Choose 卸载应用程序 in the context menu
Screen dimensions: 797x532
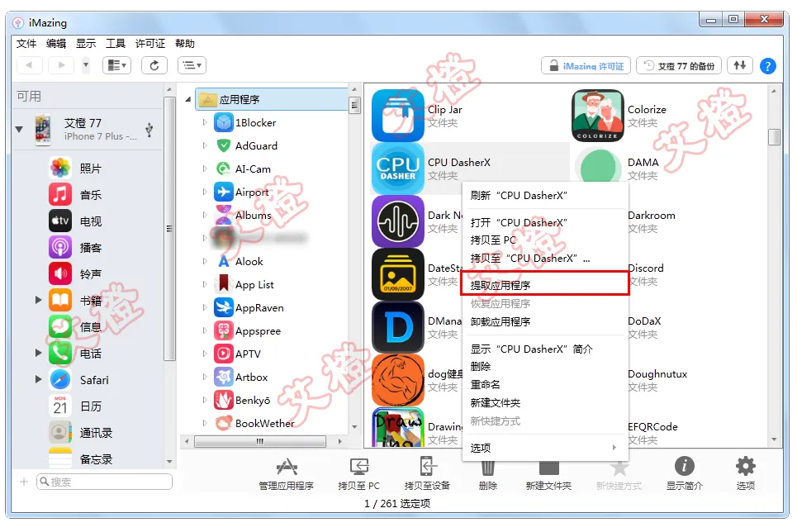click(544, 322)
